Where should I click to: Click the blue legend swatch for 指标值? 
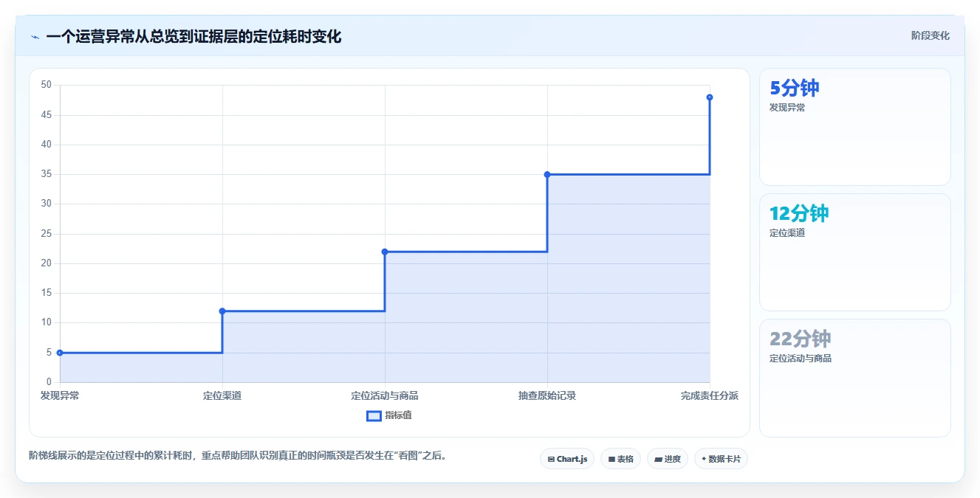coord(374,415)
